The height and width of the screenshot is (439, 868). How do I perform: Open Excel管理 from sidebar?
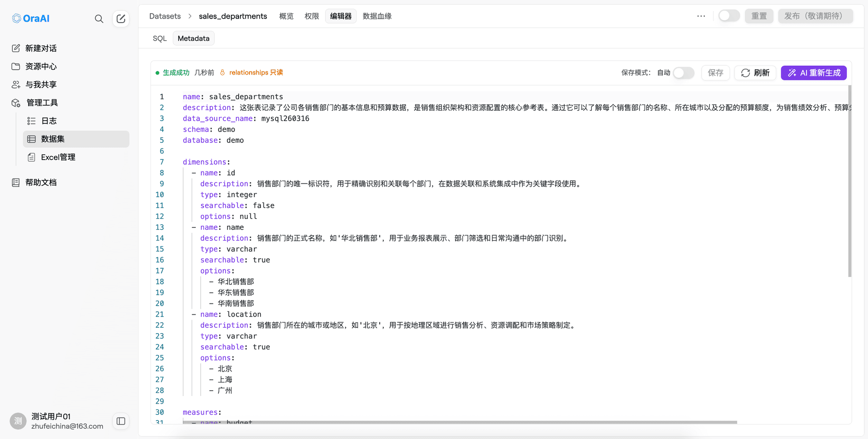(58, 157)
